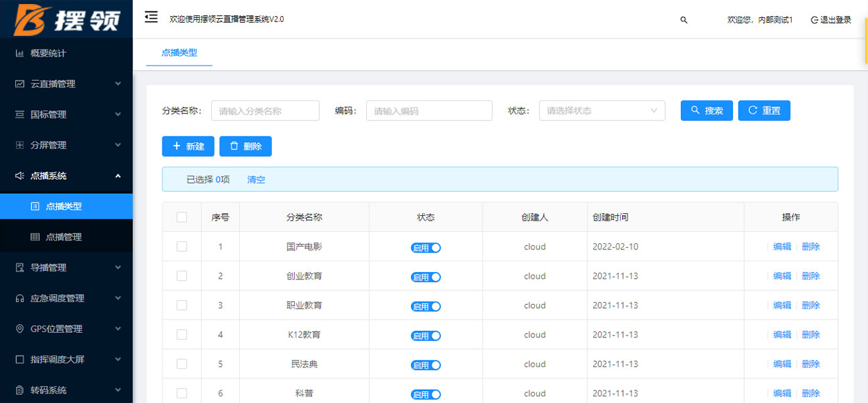Click the GPS位置管理 location pin icon
The height and width of the screenshot is (403, 868).
pyautogui.click(x=19, y=329)
